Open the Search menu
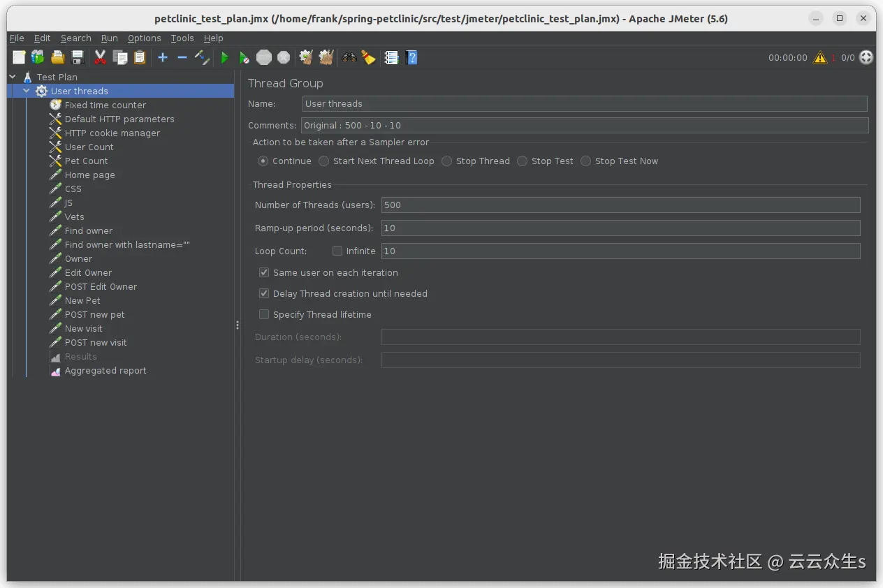 (75, 38)
